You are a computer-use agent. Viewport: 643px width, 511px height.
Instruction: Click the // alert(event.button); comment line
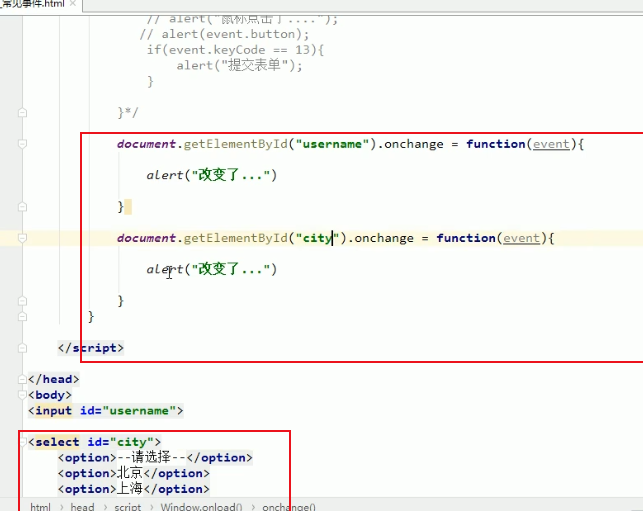[x=224, y=34]
